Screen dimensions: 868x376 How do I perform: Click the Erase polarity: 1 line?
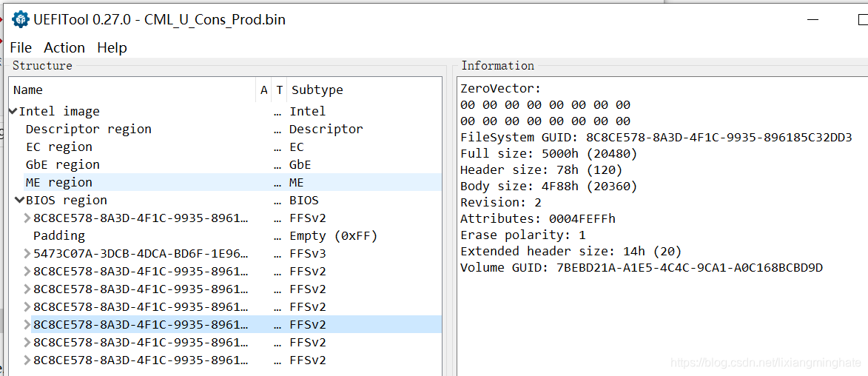tap(522, 235)
